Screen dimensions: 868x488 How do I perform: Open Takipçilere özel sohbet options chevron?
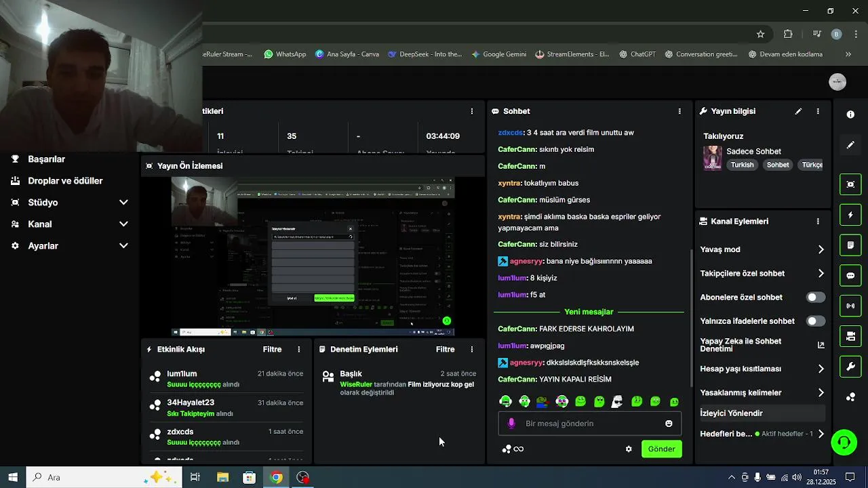tap(821, 274)
